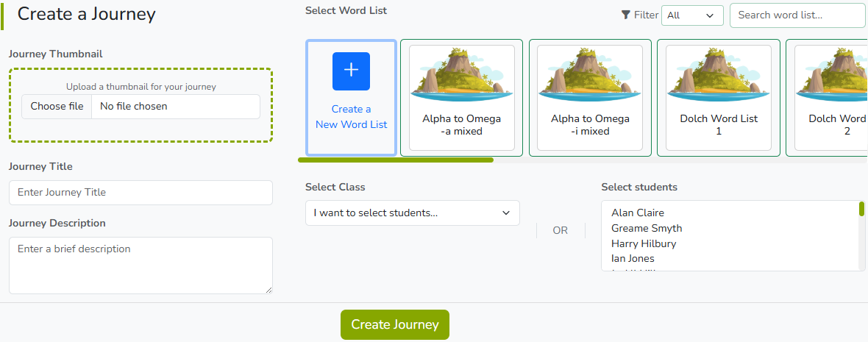Viewport: 868px width, 342px height.
Task: Focus the Search word list field
Action: (797, 15)
